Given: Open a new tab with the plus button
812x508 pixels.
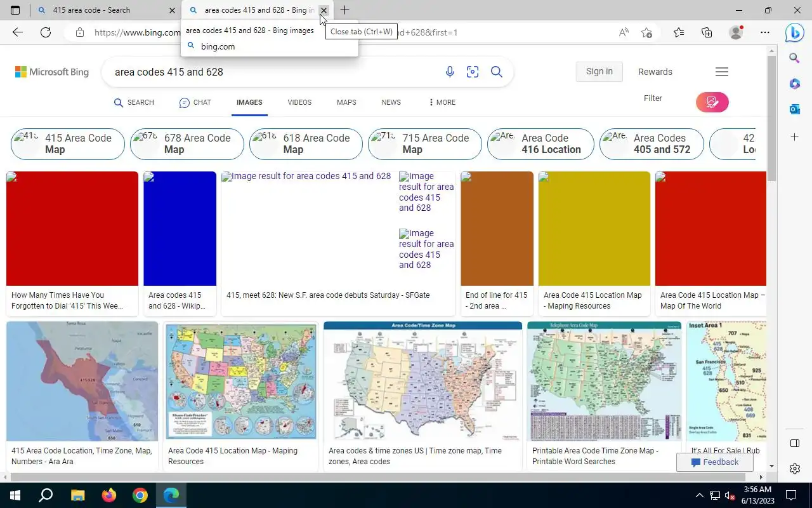Looking at the screenshot, I should click(344, 10).
